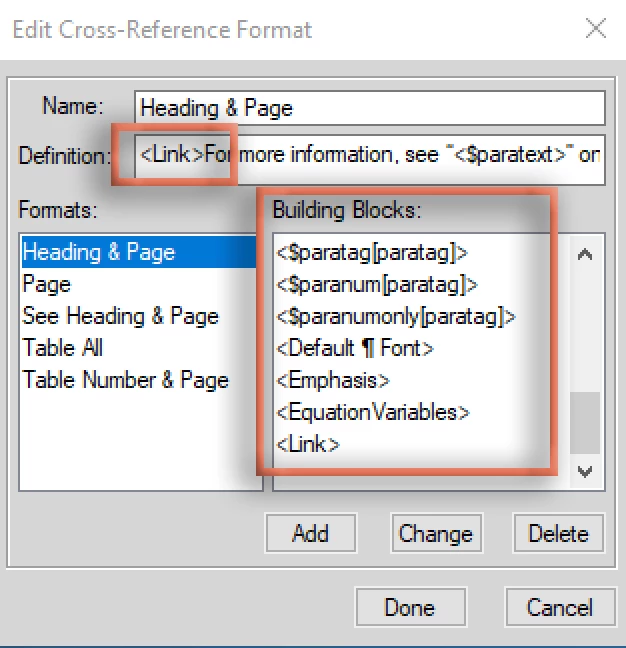Select the <$paranum[paratag]> building block
The image size is (626, 648).
[377, 285]
